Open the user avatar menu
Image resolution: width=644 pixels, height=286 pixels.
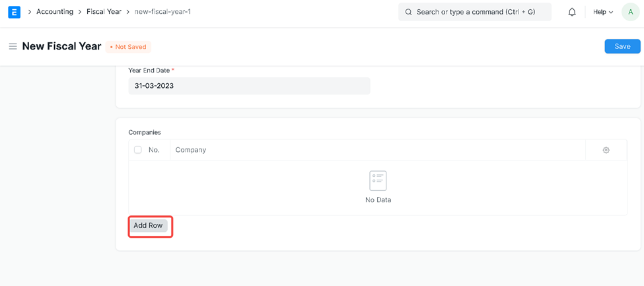coord(630,12)
